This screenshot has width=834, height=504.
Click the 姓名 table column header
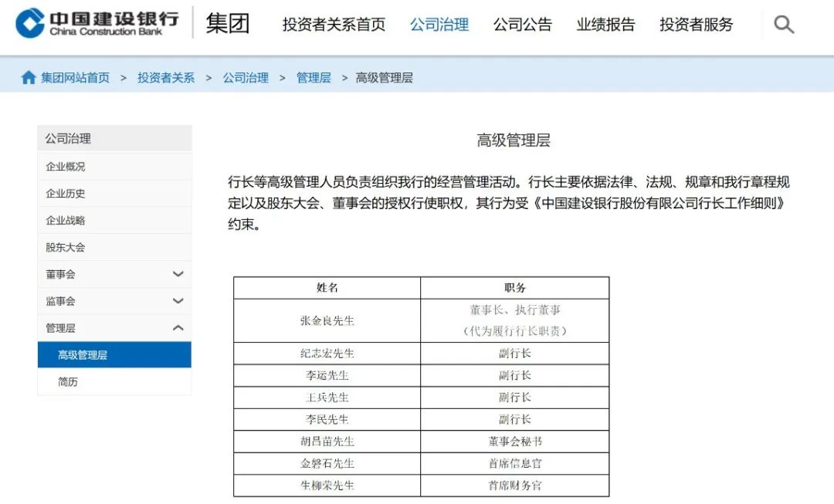point(327,288)
